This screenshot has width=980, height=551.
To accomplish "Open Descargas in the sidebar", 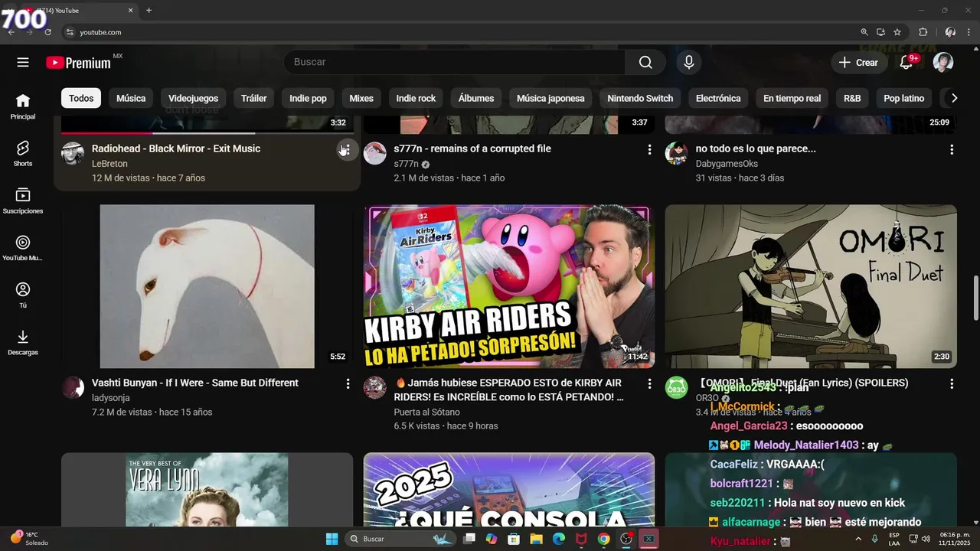I will 23,342.
